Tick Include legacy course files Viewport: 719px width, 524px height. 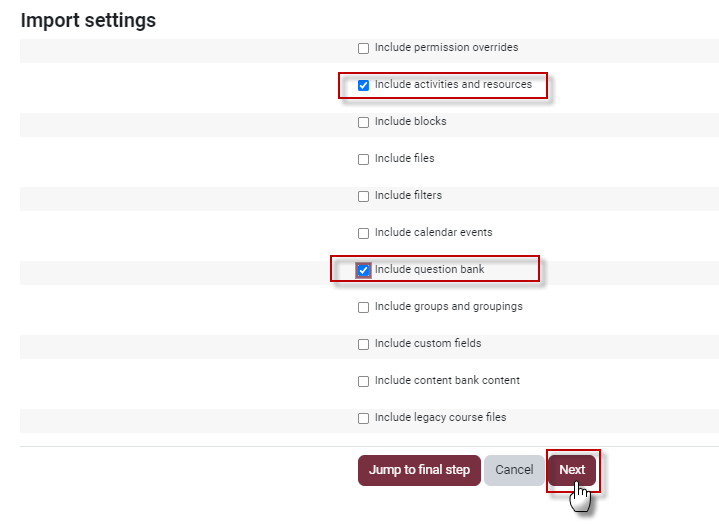click(363, 418)
